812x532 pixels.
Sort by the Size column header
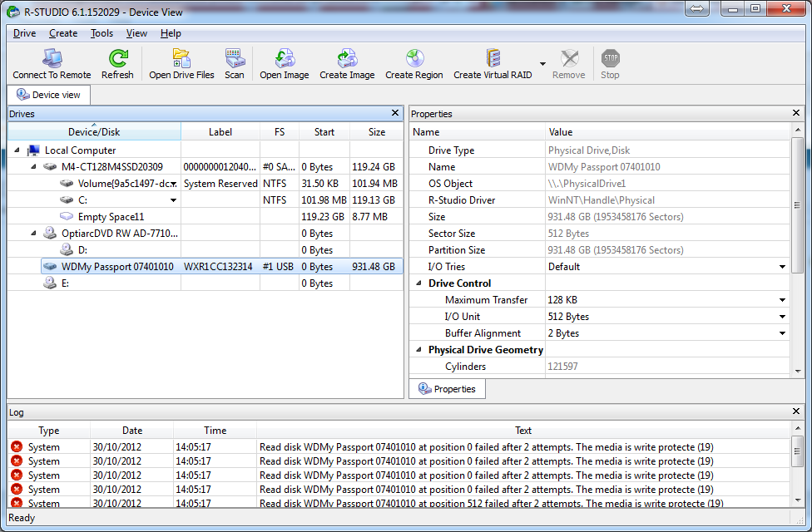coord(377,132)
